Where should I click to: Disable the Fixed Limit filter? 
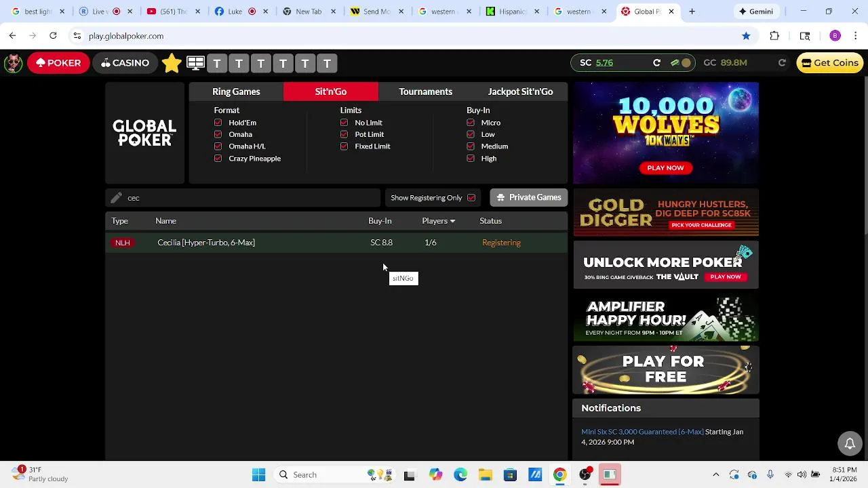(x=344, y=146)
